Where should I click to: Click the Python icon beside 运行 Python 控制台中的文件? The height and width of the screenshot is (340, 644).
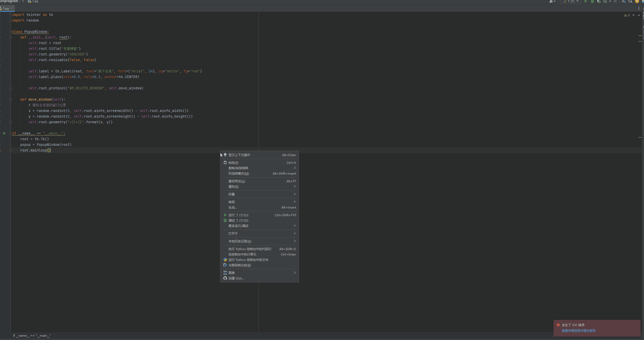[225, 260]
